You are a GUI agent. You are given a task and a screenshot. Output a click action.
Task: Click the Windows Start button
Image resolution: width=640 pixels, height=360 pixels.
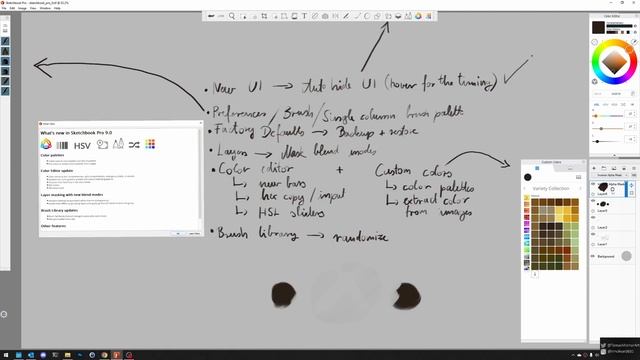coord(6,355)
